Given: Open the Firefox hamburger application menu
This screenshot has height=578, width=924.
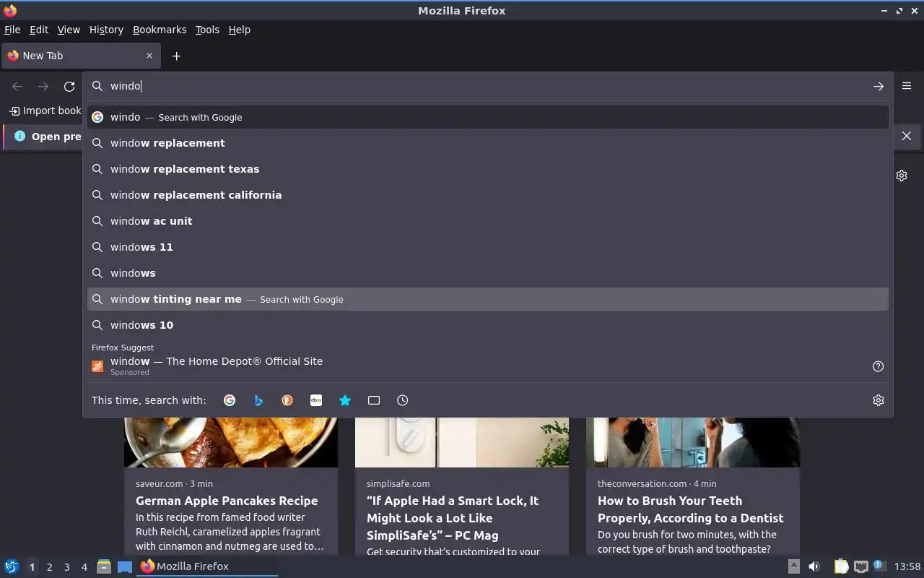Looking at the screenshot, I should [x=907, y=85].
